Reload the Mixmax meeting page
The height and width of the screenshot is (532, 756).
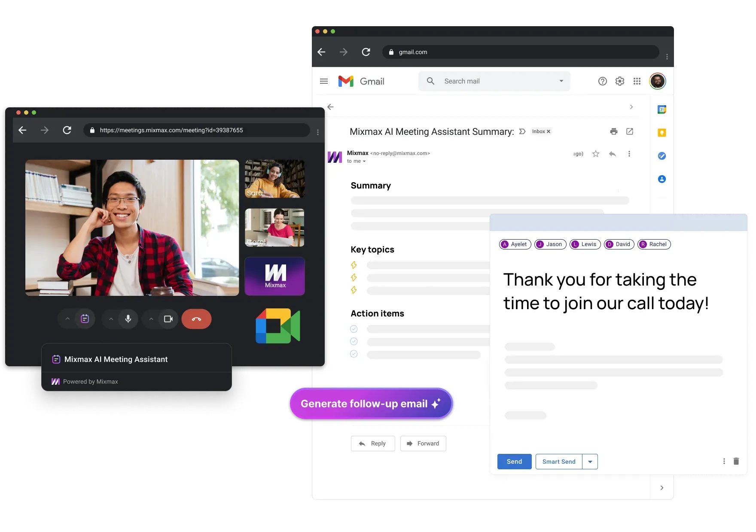point(67,130)
